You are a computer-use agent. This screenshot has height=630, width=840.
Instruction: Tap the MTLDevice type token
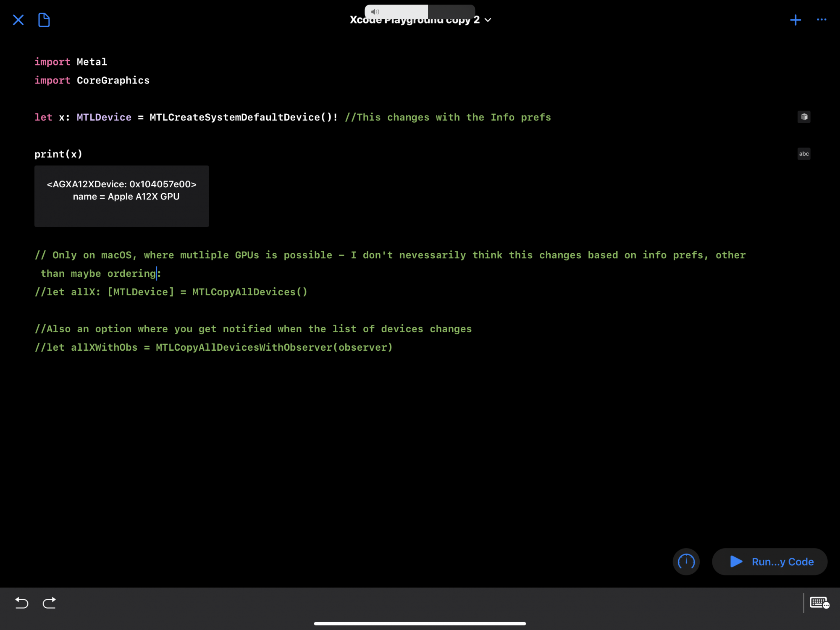pyautogui.click(x=104, y=118)
